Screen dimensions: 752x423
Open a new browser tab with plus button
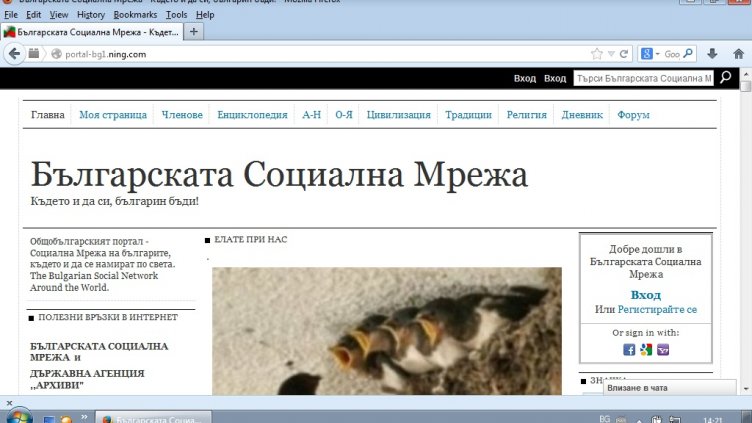click(x=194, y=31)
